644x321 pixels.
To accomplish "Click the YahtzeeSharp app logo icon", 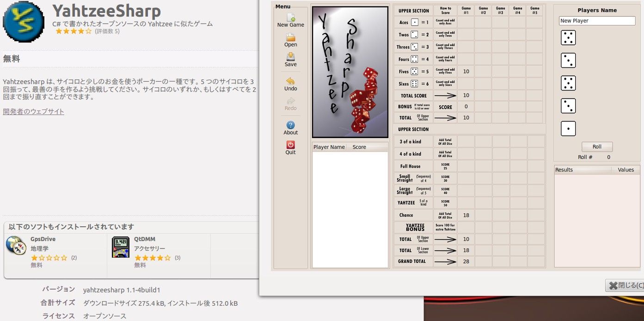I will [x=24, y=22].
